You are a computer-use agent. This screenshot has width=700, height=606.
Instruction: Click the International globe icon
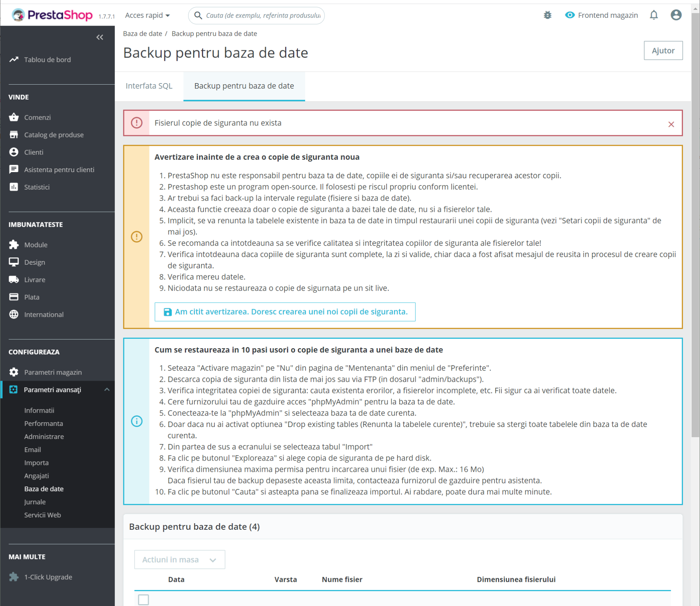(x=14, y=314)
